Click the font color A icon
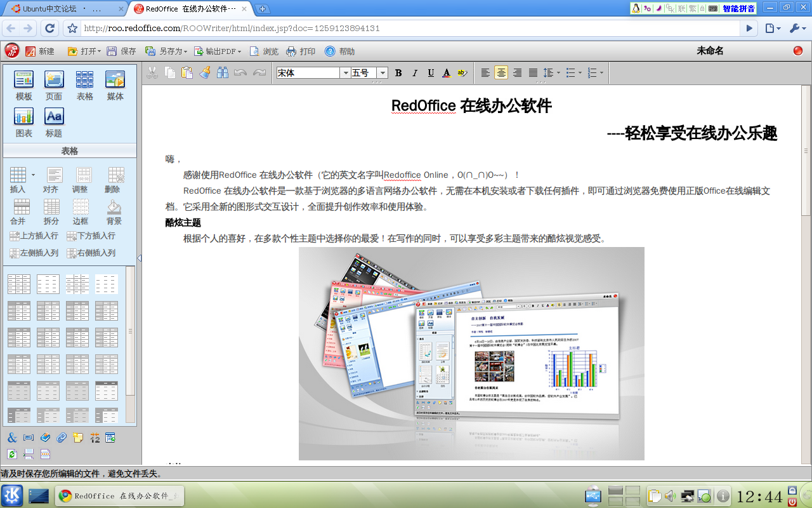Screen dimensions: 812x508 pyautogui.click(x=447, y=73)
